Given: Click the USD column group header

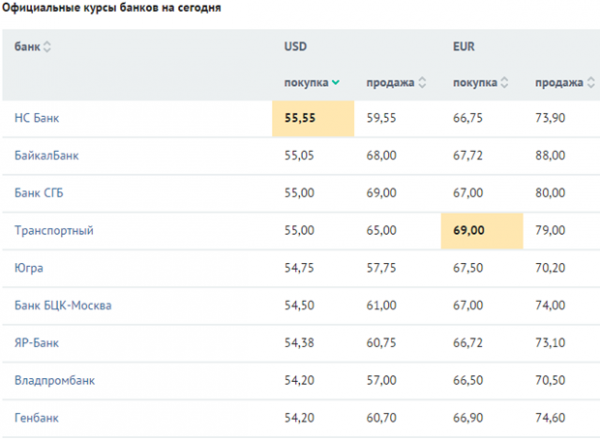Looking at the screenshot, I should point(297,47).
